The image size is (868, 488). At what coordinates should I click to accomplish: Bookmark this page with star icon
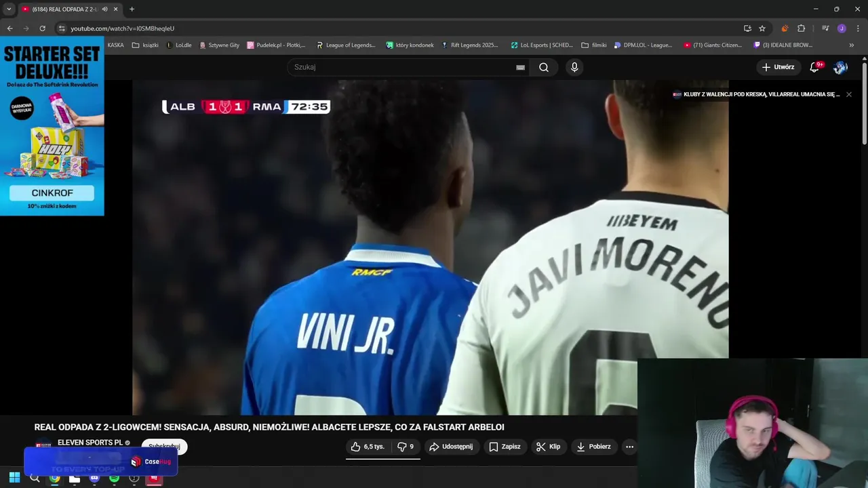point(762,28)
